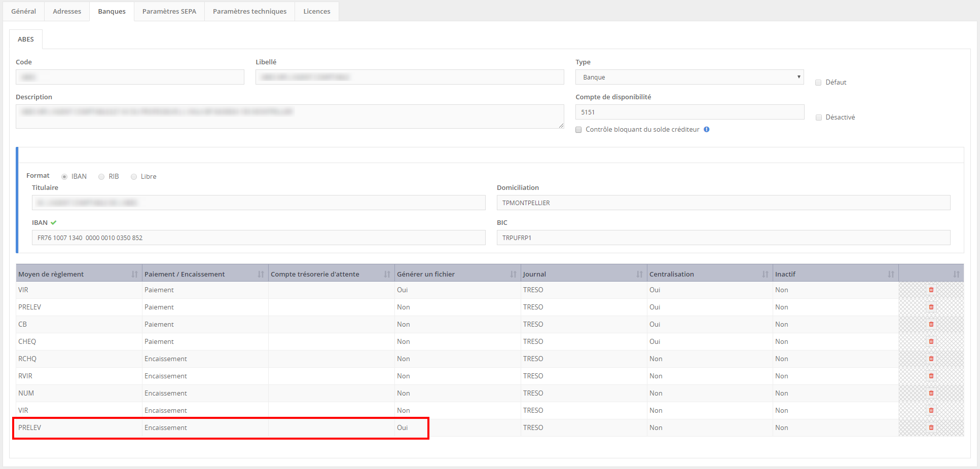Sort by Centralisation column arrows
Image resolution: width=980 pixels, height=469 pixels.
coord(765,274)
